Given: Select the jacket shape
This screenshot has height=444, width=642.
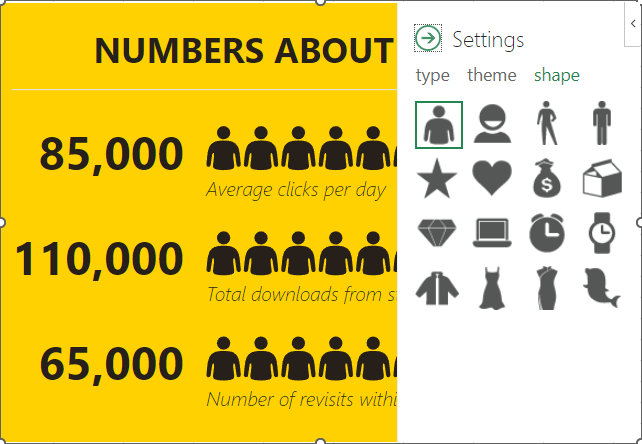Looking at the screenshot, I should coord(438,287).
